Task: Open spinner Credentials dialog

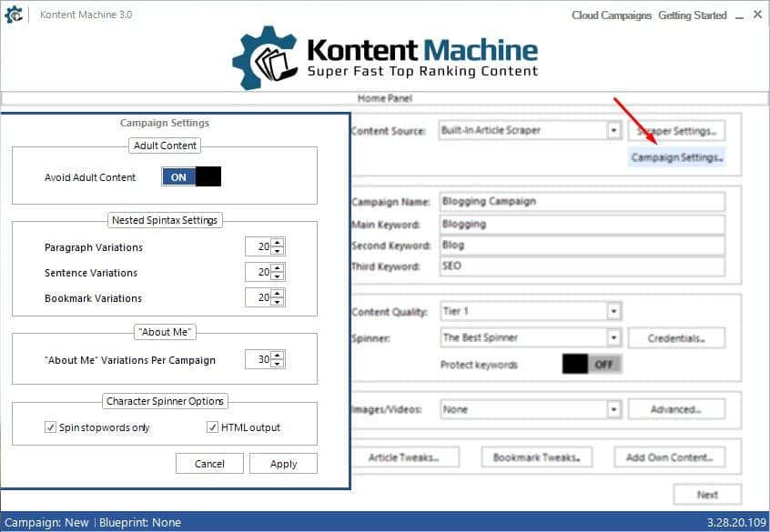Action: [676, 338]
